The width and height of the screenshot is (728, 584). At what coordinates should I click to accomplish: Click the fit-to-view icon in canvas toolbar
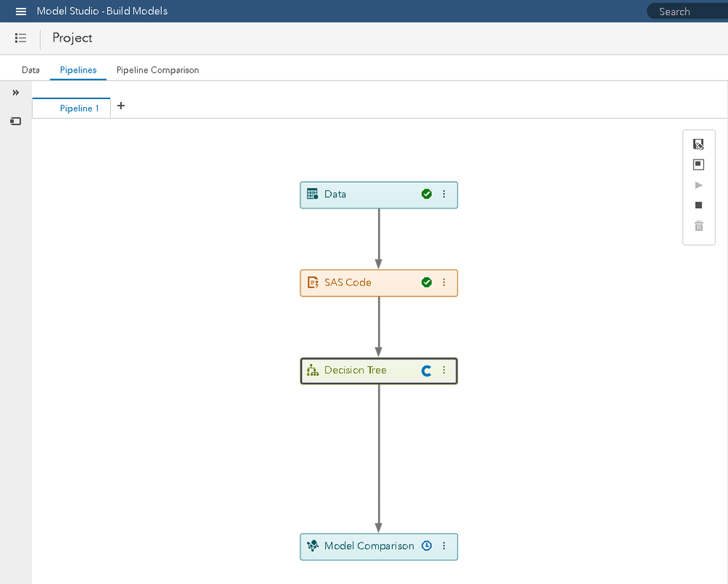click(699, 165)
